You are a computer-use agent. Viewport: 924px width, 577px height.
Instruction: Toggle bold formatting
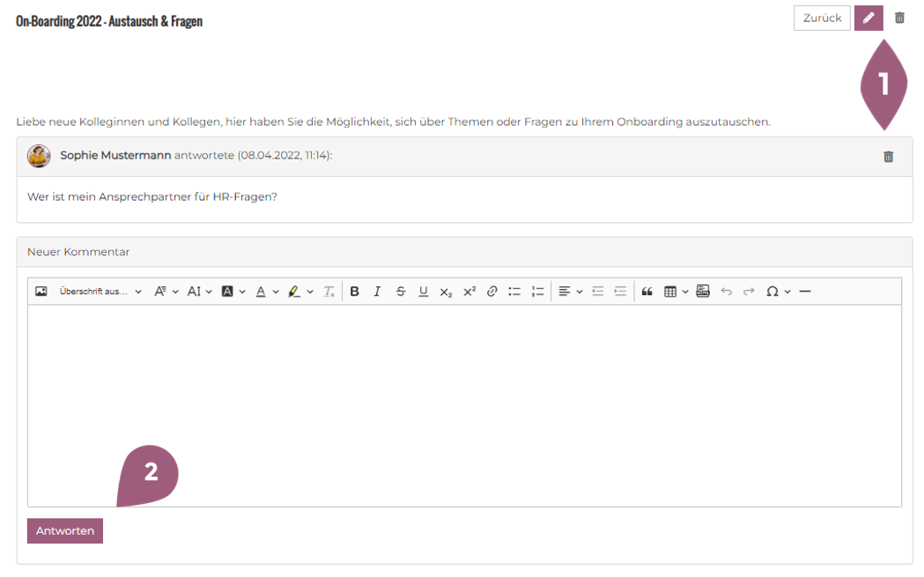pyautogui.click(x=354, y=292)
